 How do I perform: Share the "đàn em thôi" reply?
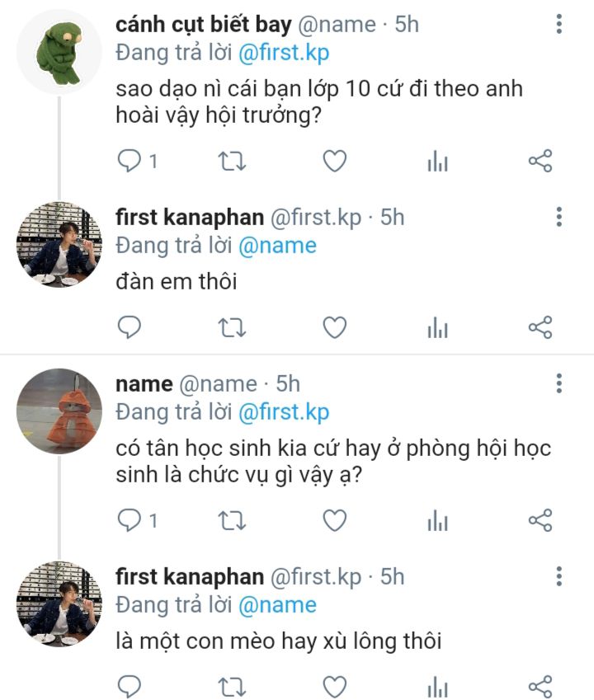pos(540,328)
